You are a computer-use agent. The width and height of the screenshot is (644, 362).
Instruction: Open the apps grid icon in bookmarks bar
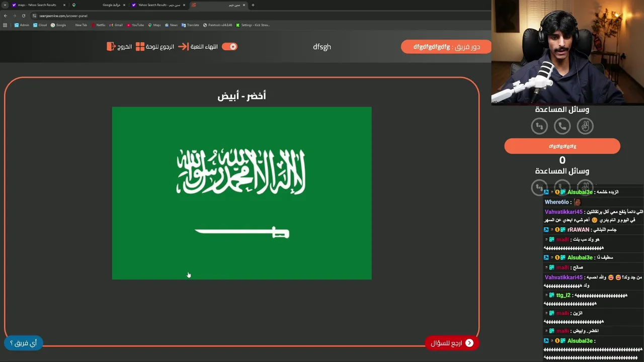[5, 25]
